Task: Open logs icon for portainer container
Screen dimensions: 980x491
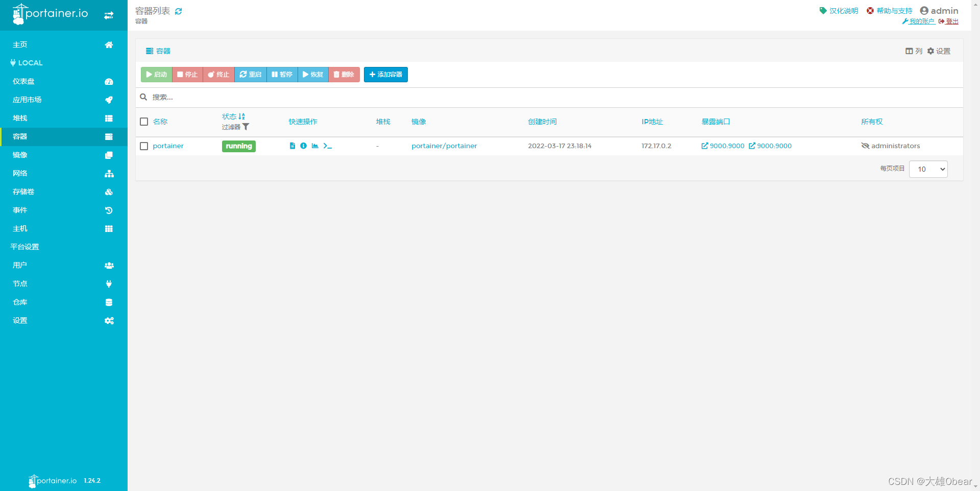Action: [292, 146]
